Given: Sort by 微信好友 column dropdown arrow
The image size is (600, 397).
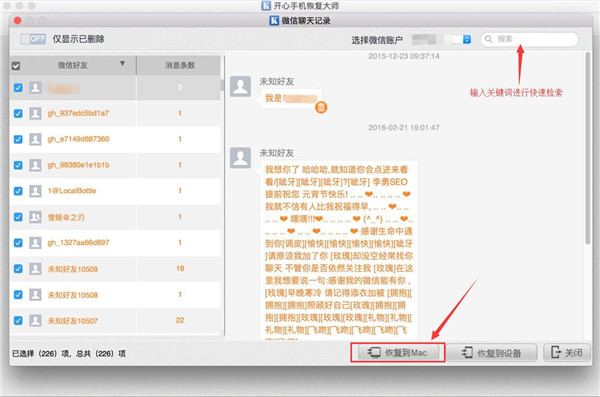Looking at the screenshot, I should click(122, 64).
